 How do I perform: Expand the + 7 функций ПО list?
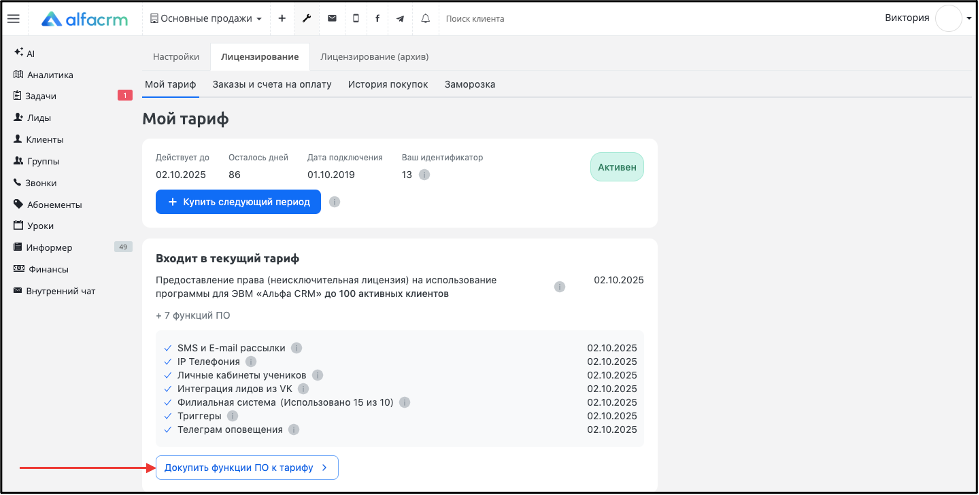pyautogui.click(x=193, y=316)
